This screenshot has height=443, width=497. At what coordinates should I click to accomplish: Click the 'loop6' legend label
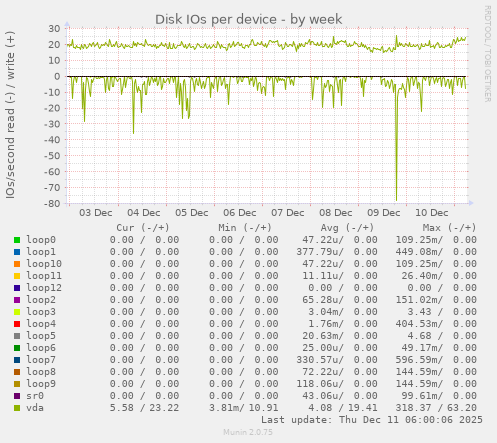pos(41,348)
